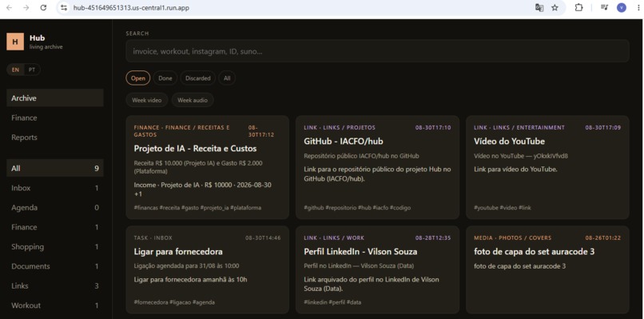The height and width of the screenshot is (319, 644).
Task: Open the Chrome profile avatar
Action: click(622, 7)
